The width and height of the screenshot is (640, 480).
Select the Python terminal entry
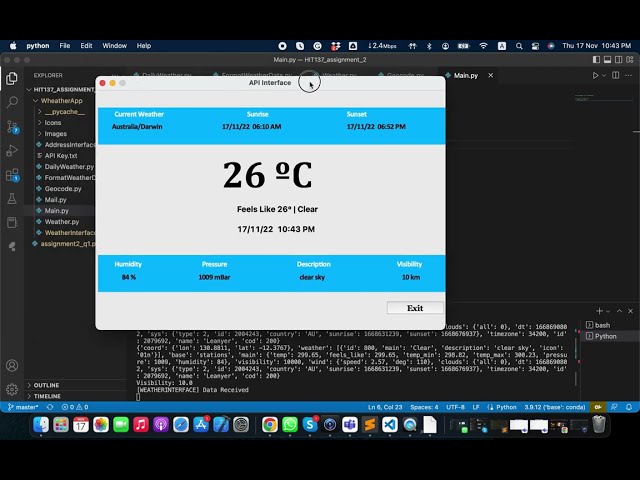pos(605,336)
